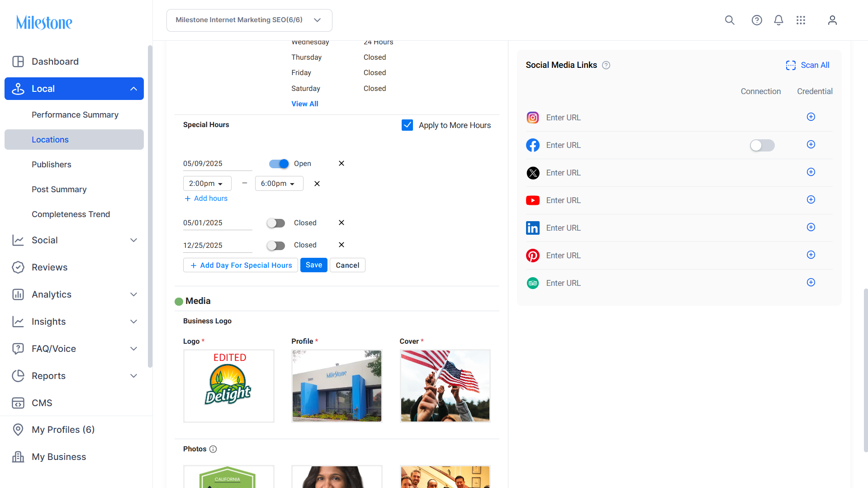Open the Delight logo thumbnail
Viewport: 868px width, 488px height.
tap(229, 386)
